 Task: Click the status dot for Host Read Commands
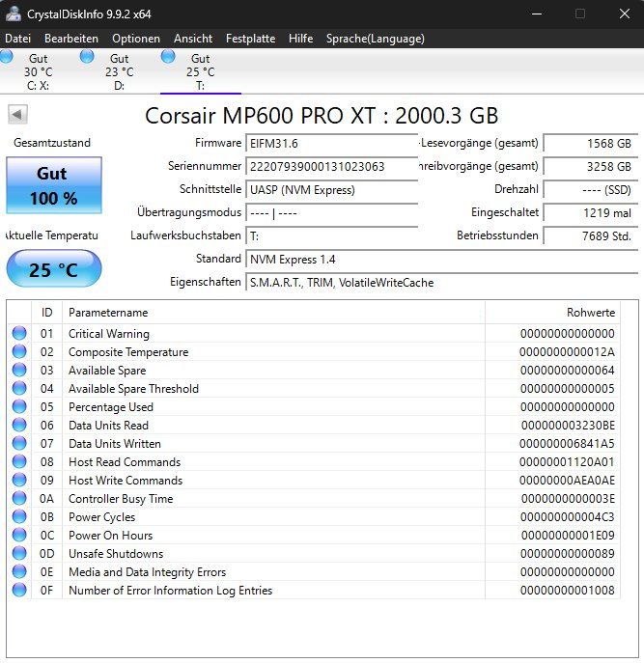coord(19,461)
